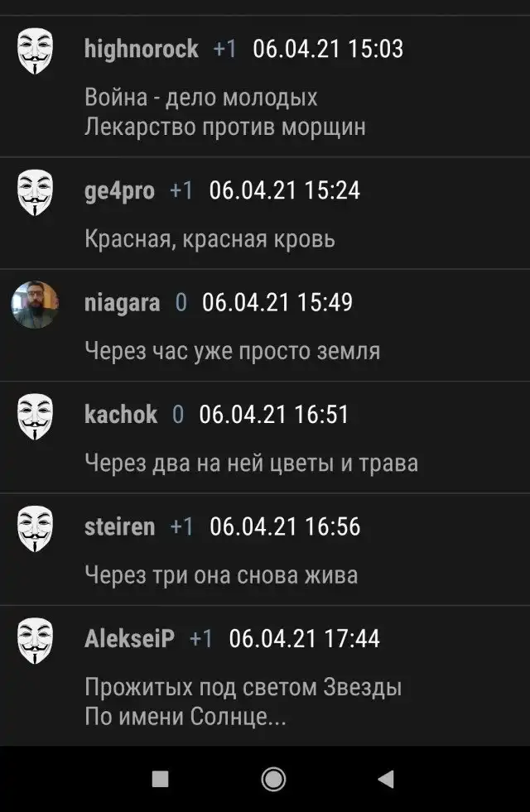Open the niagara username link

pos(123,302)
